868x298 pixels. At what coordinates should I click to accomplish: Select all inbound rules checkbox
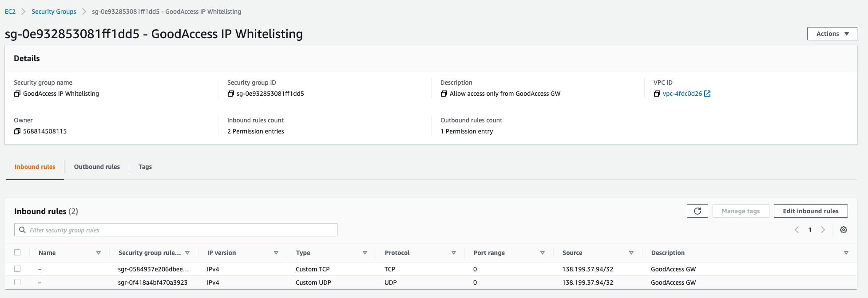coord(17,252)
